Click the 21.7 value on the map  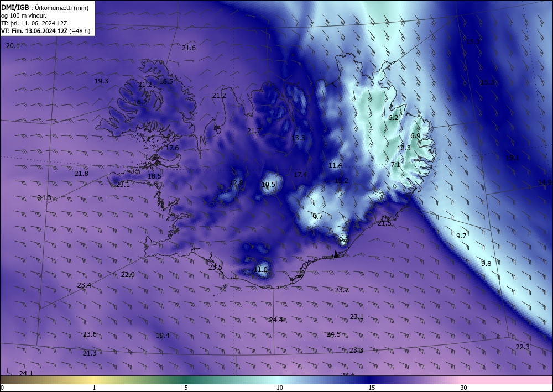(254, 131)
